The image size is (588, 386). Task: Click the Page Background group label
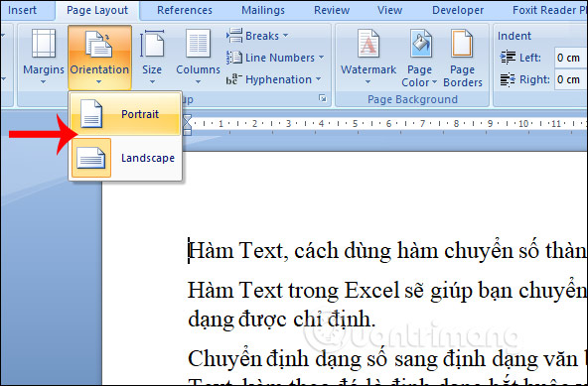click(x=412, y=99)
